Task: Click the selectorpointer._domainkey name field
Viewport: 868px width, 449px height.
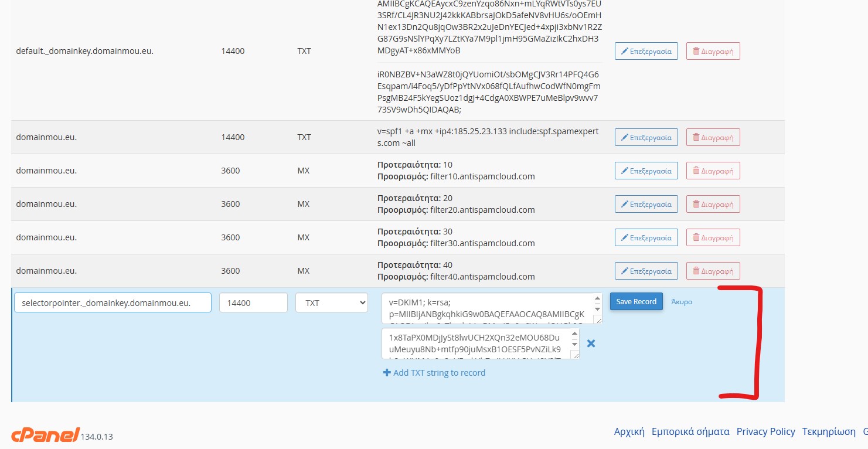Action: (x=113, y=303)
